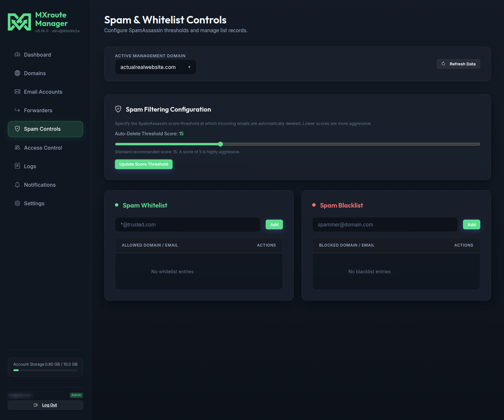The image size is (504, 420).
Task: Click the Account Storage usage bar
Action: click(x=45, y=370)
